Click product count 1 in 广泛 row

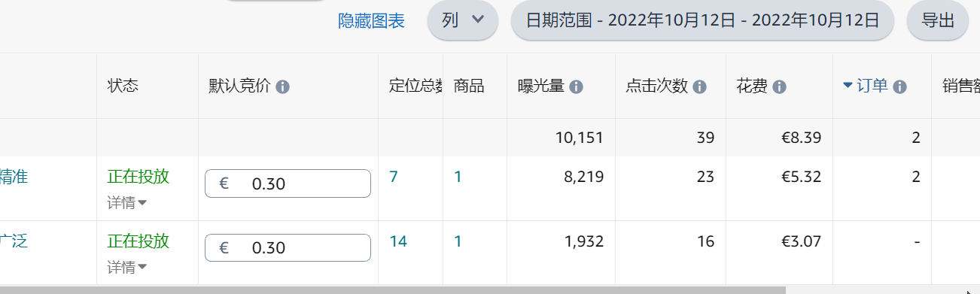pyautogui.click(x=458, y=241)
